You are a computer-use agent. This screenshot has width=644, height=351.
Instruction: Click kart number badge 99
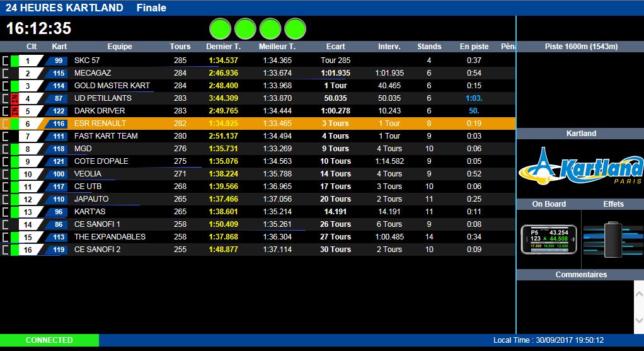click(x=57, y=60)
